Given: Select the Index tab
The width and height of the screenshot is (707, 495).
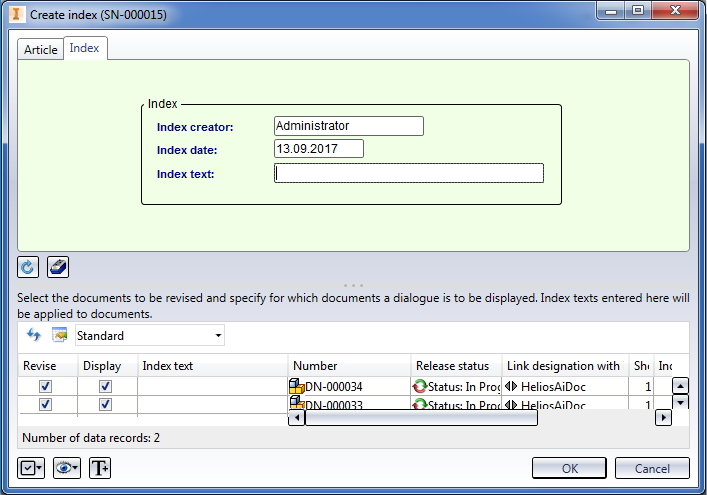Looking at the screenshot, I should [84, 48].
